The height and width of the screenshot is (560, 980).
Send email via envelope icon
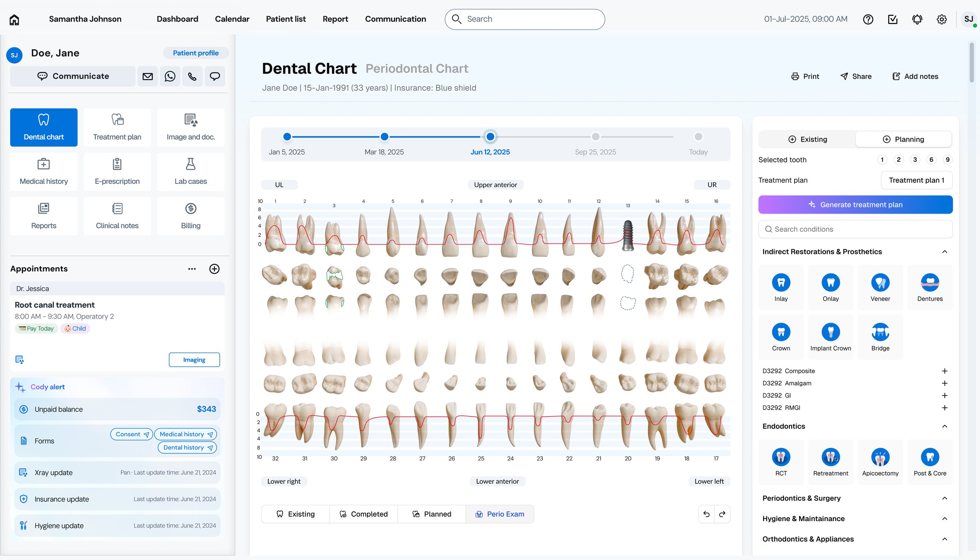coord(148,76)
